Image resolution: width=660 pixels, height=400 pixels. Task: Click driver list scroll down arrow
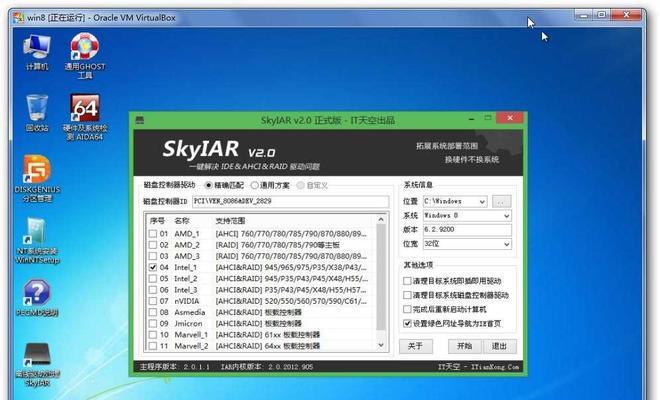(381, 345)
